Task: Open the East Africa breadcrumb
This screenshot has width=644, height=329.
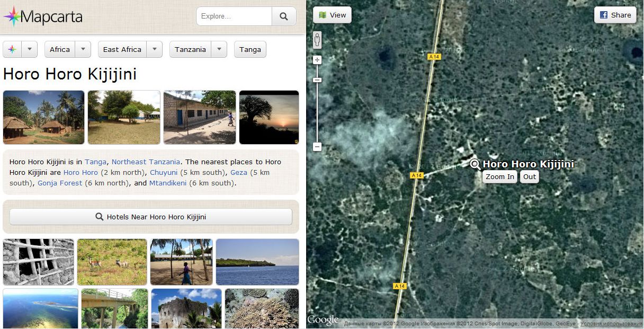Action: pos(122,49)
